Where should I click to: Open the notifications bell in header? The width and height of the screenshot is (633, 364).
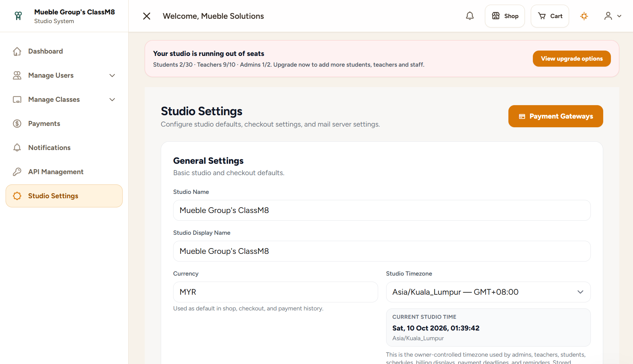[x=470, y=16]
